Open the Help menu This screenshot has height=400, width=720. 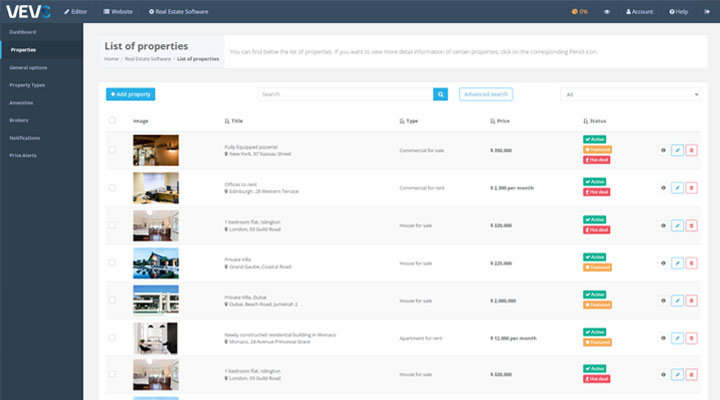[x=678, y=11]
